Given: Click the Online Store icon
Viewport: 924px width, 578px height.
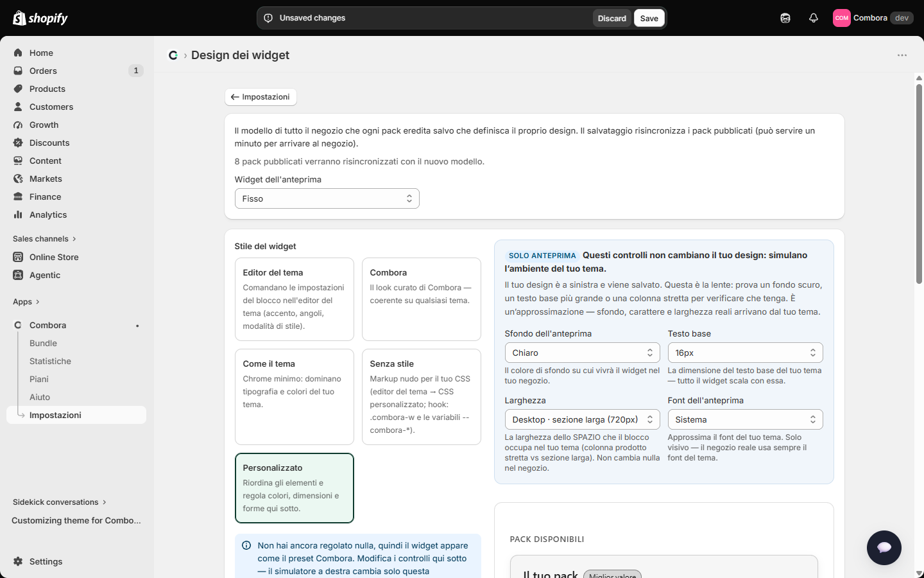Looking at the screenshot, I should [x=18, y=257].
